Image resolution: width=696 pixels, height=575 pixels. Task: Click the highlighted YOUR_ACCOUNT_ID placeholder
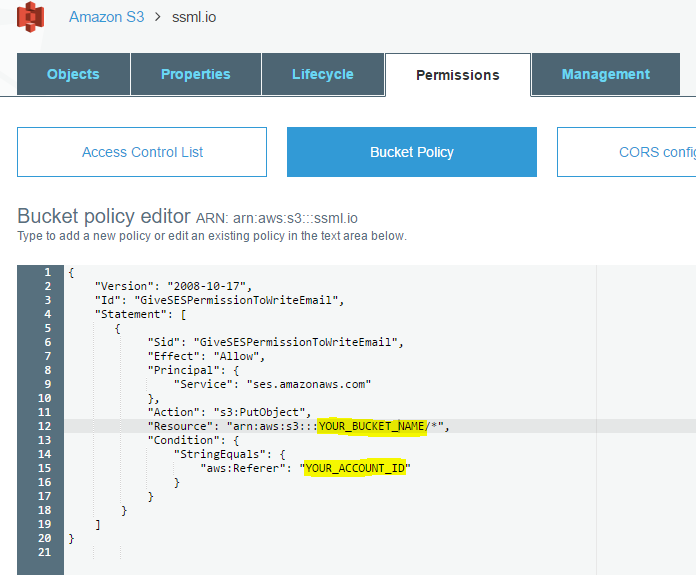(355, 468)
